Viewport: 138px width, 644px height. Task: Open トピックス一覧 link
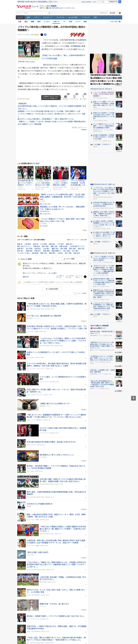115,21
